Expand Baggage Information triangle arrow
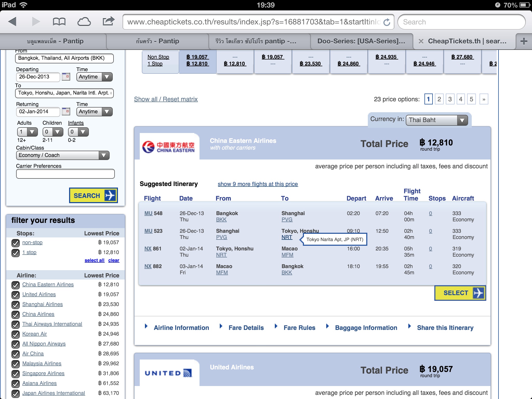532x399 pixels. tap(328, 326)
